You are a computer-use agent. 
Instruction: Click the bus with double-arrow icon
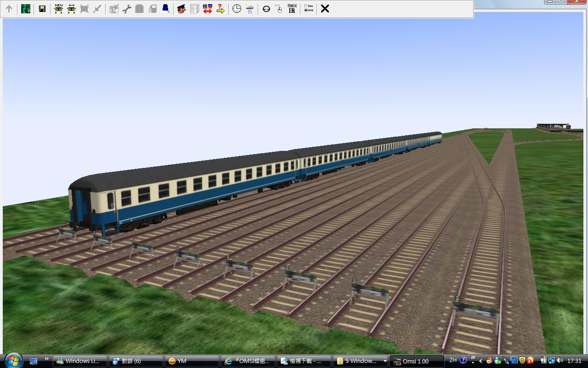(x=71, y=9)
